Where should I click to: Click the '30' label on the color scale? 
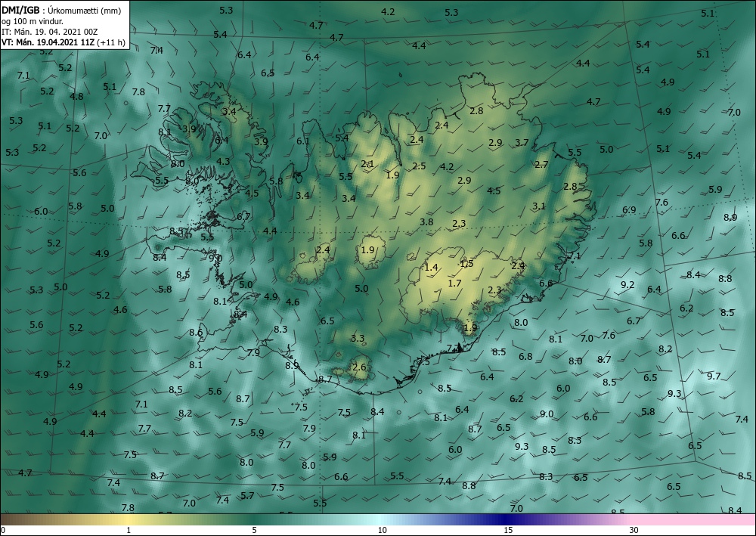point(634,530)
